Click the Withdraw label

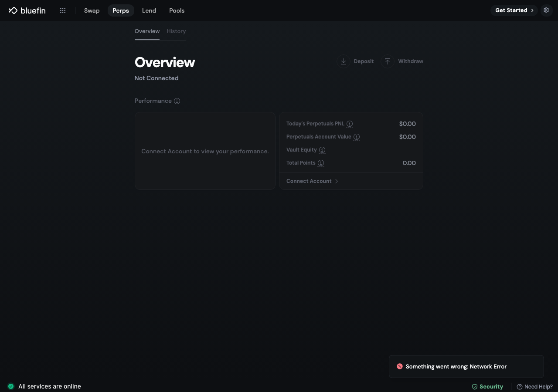(x=411, y=61)
